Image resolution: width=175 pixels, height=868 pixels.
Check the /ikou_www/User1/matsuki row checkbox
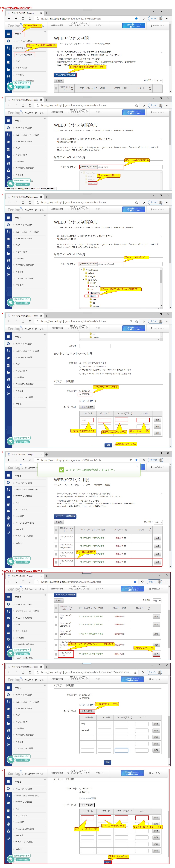pyautogui.click(x=56, y=634)
